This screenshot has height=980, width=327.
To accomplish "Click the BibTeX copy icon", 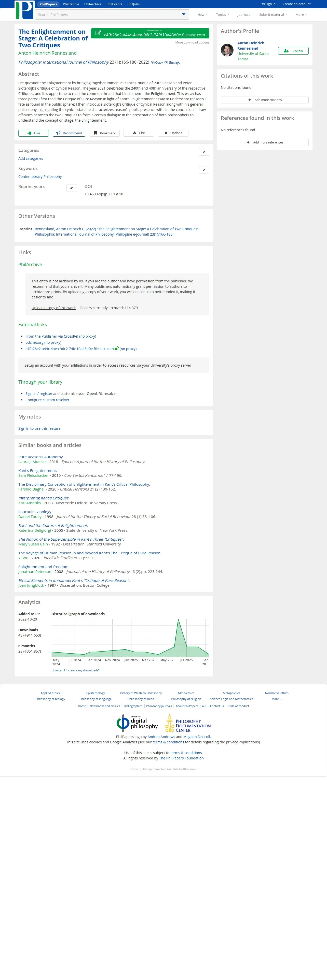I will click(172, 63).
